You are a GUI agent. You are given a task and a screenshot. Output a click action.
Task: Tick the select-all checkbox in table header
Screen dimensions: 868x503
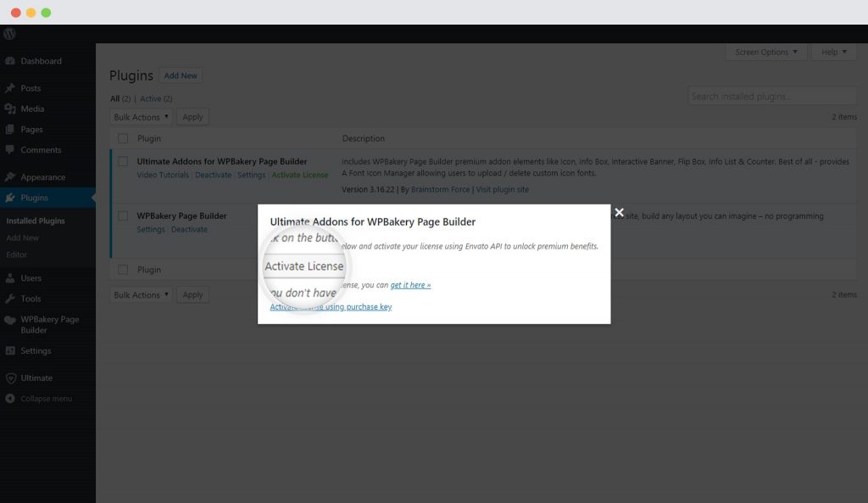click(x=123, y=138)
